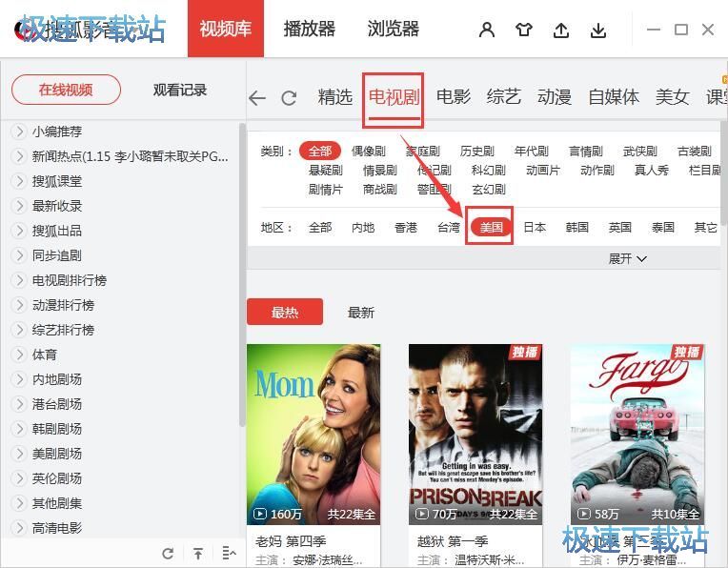Expand 体育 chevron
Image resolution: width=728 pixels, height=568 pixels.
click(19, 355)
